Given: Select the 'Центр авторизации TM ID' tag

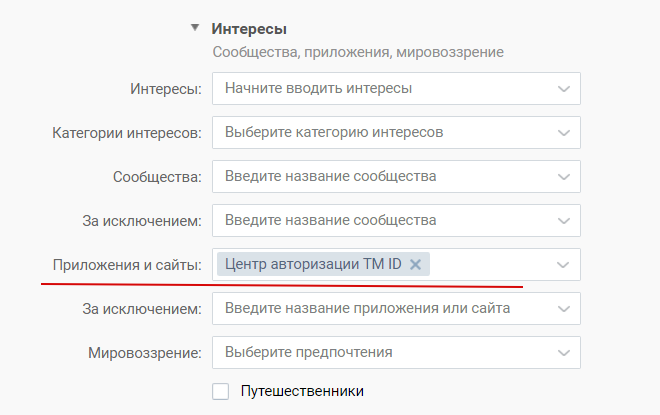Looking at the screenshot, I should pos(312,264).
